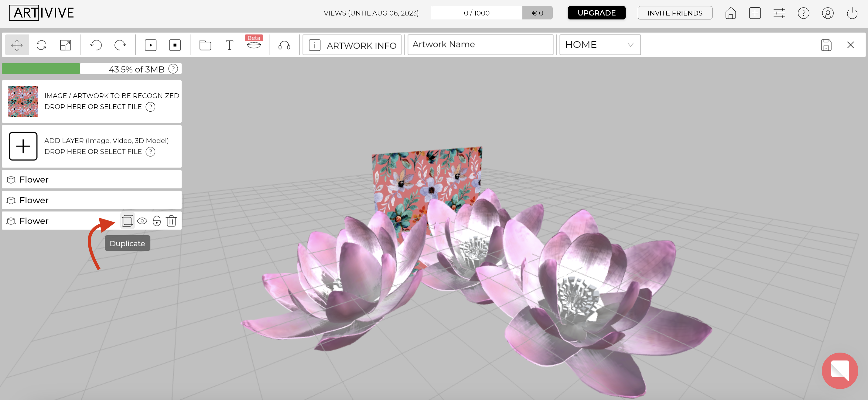Screen dimensions: 868x400
Task: Click the Add Layer plus box
Action: tap(23, 146)
